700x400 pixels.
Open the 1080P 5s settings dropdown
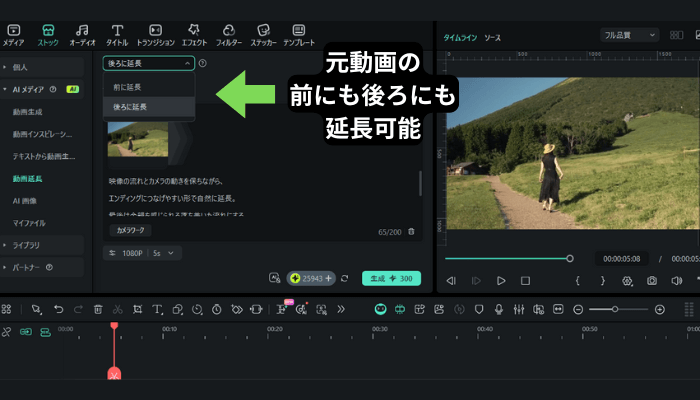click(144, 253)
